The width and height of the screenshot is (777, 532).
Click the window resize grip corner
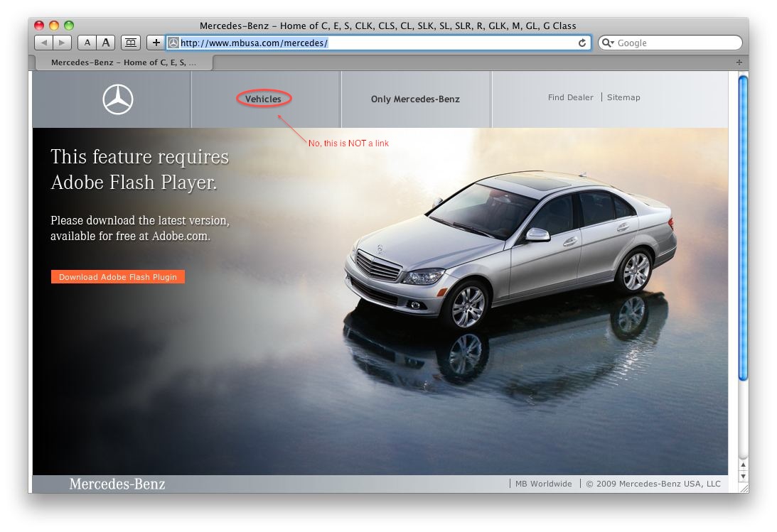tap(744, 488)
